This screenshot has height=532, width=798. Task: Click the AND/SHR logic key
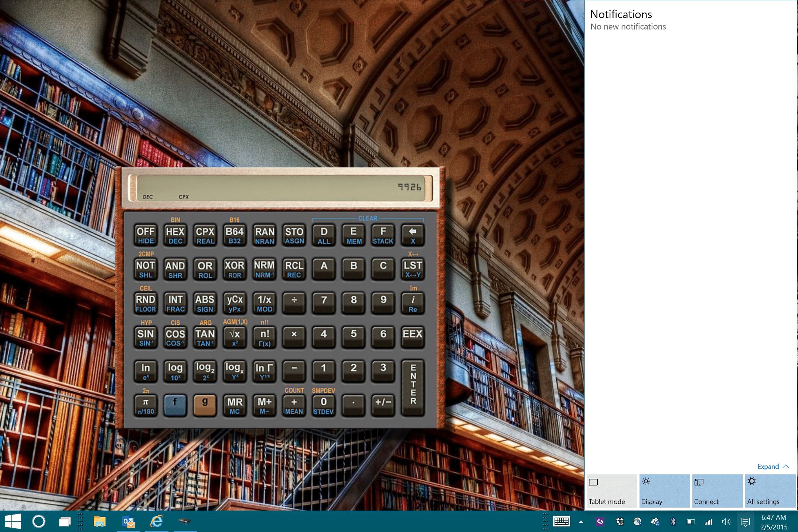[x=175, y=269]
